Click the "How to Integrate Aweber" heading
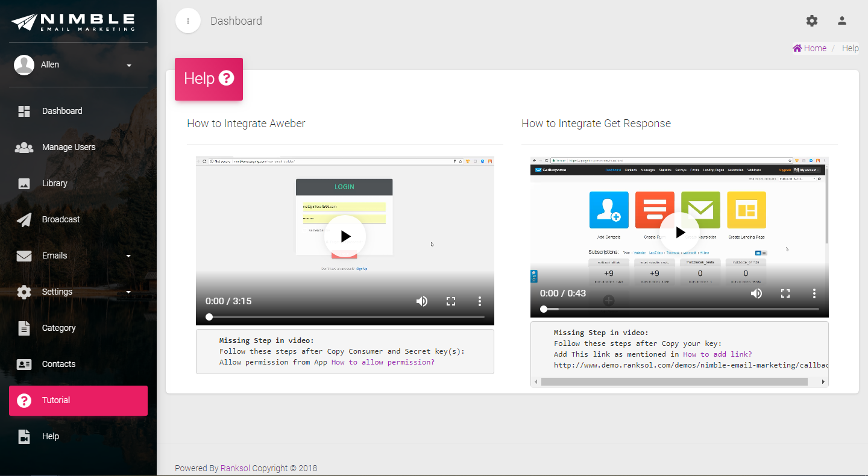 (246, 124)
